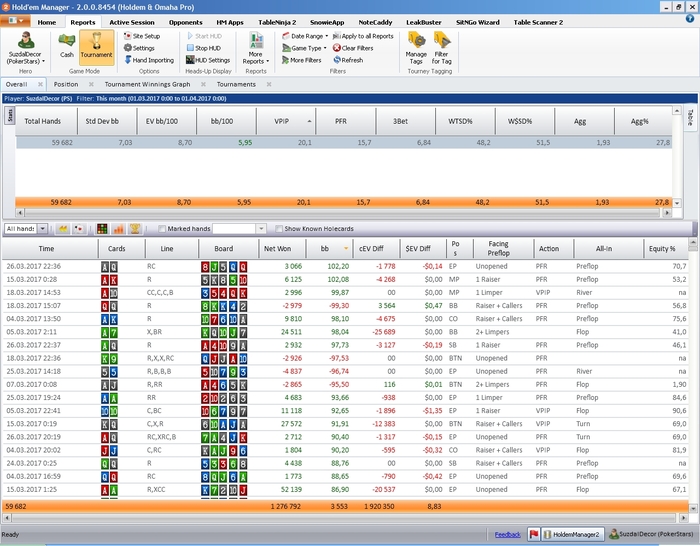This screenshot has width=700, height=546.
Task: Switch to the Active Session tab
Action: pyautogui.click(x=132, y=22)
